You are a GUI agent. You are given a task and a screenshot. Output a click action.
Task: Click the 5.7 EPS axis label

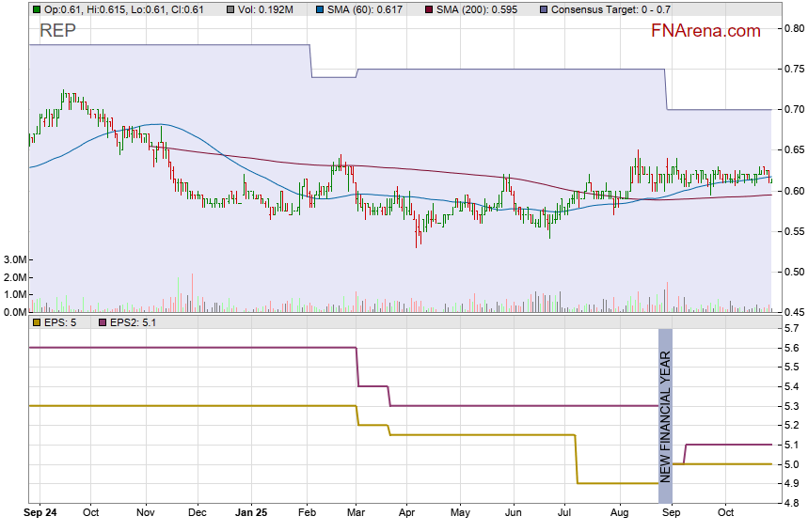click(791, 329)
